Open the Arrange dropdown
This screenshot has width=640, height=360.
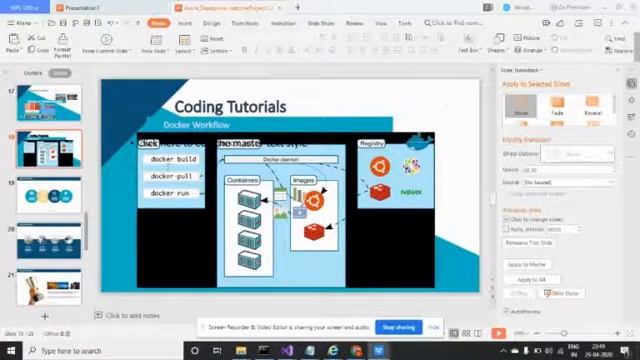[x=530, y=50]
